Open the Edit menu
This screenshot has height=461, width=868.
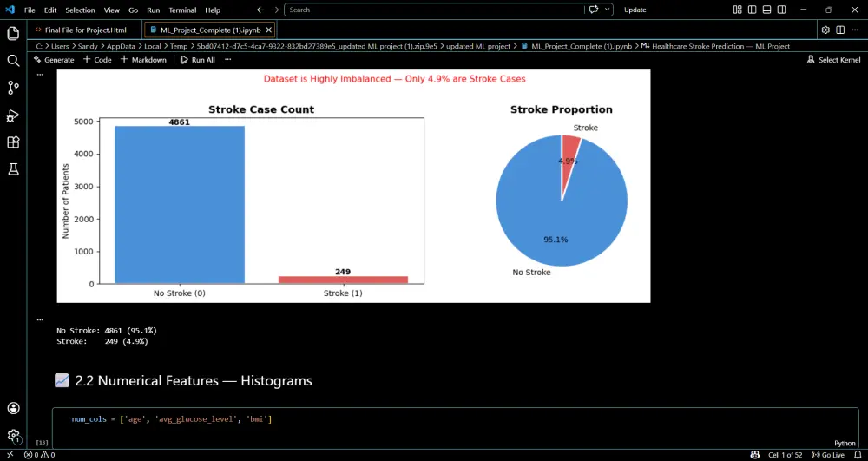50,10
